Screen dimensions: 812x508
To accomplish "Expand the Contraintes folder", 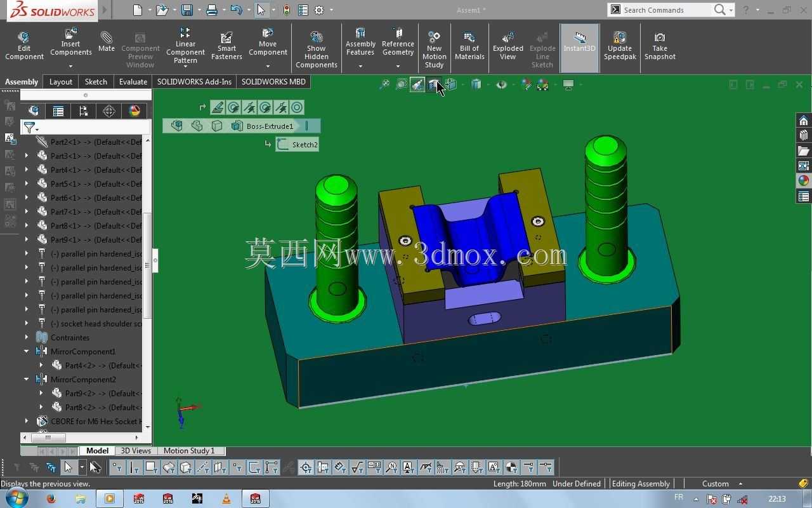I will coord(27,337).
